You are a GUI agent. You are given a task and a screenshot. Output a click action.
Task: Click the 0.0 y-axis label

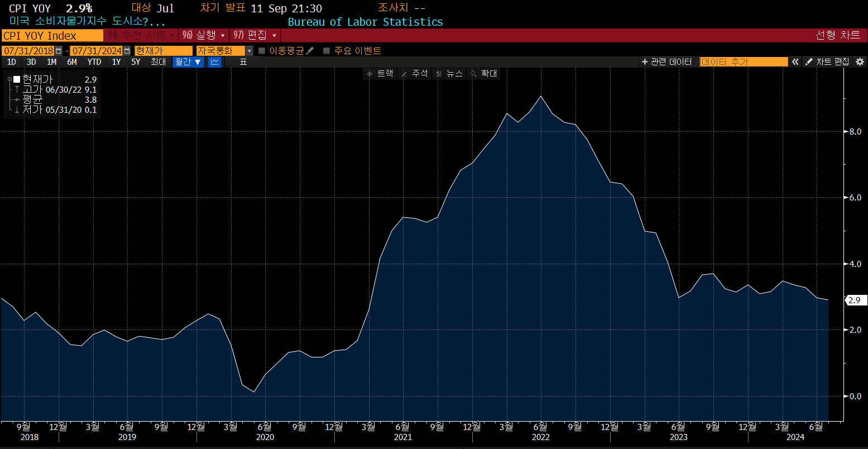pos(855,397)
